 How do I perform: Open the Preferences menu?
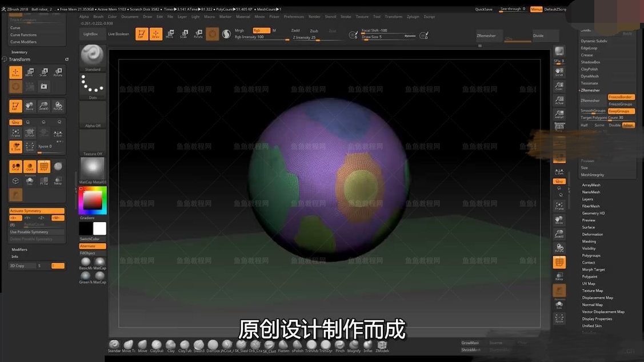click(x=294, y=17)
